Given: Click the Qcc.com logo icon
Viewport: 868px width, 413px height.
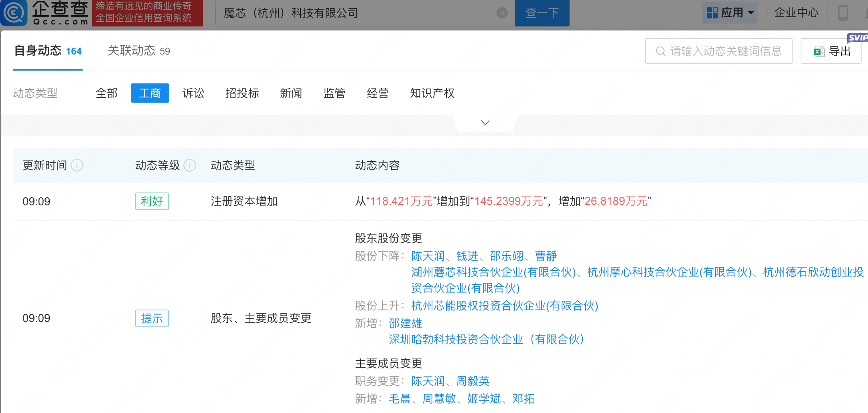Looking at the screenshot, I should click(x=14, y=13).
